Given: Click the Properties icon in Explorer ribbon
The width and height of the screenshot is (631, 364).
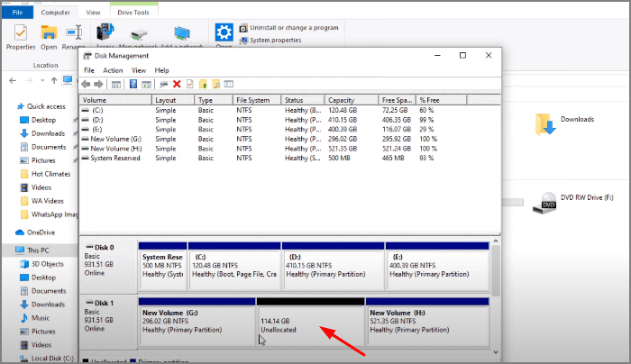Looking at the screenshot, I should click(20, 34).
